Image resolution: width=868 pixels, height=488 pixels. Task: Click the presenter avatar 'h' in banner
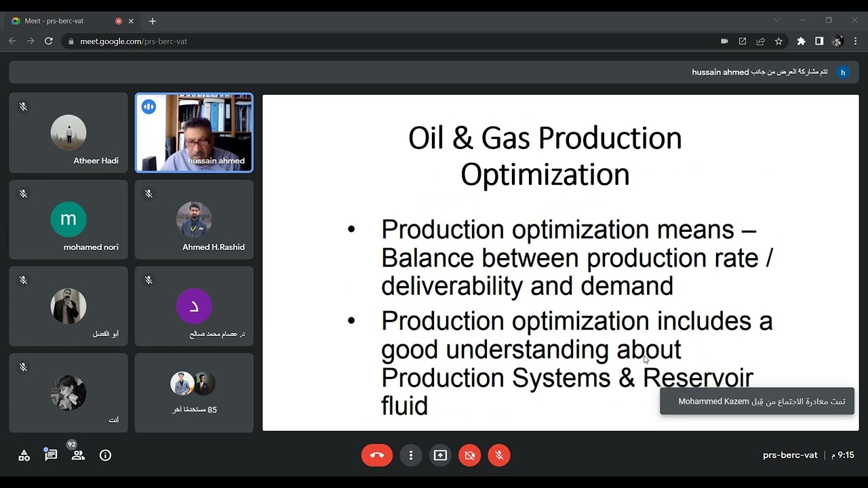pos(843,72)
